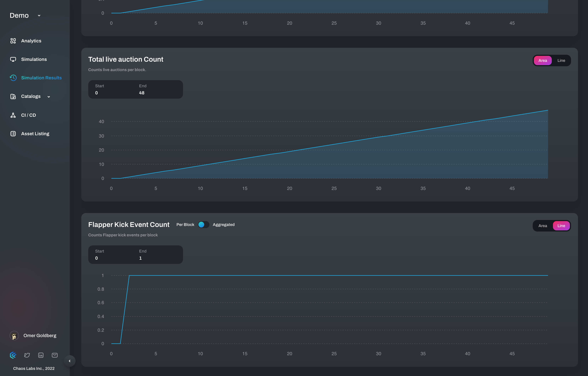This screenshot has height=376, width=588.
Task: Open the Asset Listing menu item
Action: (35, 133)
